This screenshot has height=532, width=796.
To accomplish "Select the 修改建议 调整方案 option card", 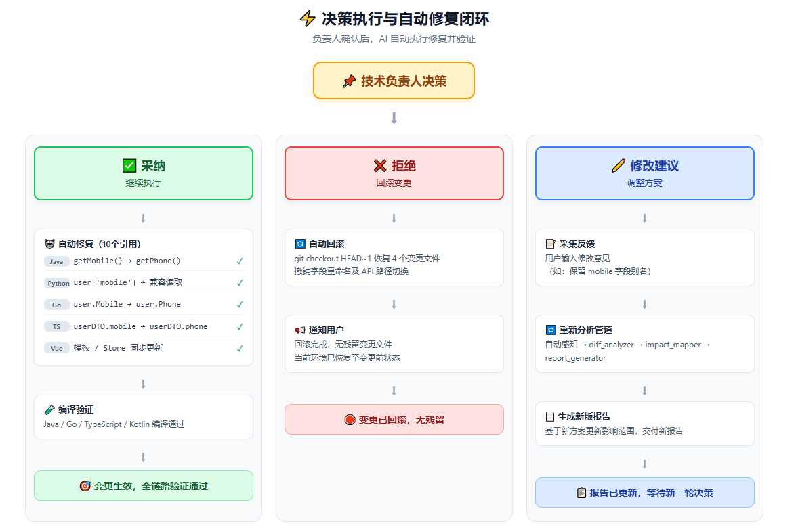I will pyautogui.click(x=645, y=173).
